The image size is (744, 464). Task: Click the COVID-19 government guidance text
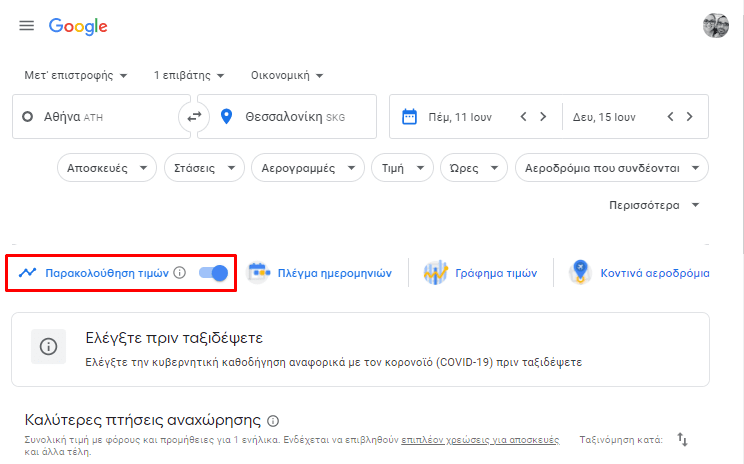tap(334, 362)
